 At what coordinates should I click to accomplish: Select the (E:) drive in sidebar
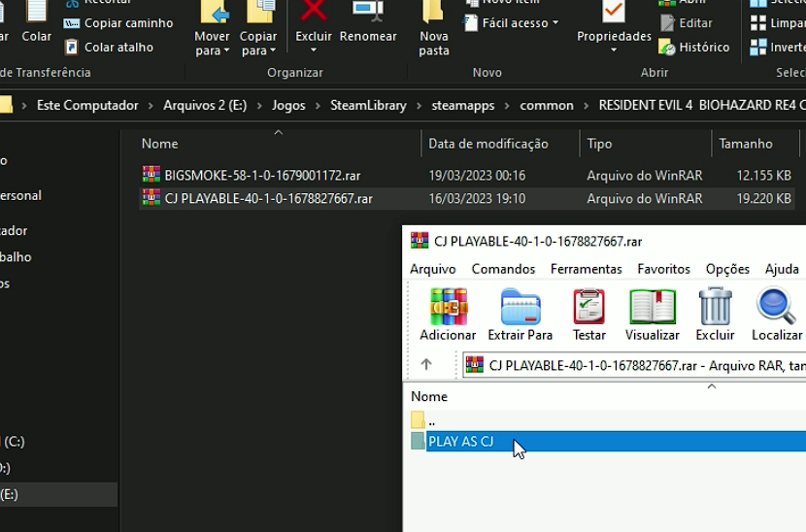(x=57, y=494)
